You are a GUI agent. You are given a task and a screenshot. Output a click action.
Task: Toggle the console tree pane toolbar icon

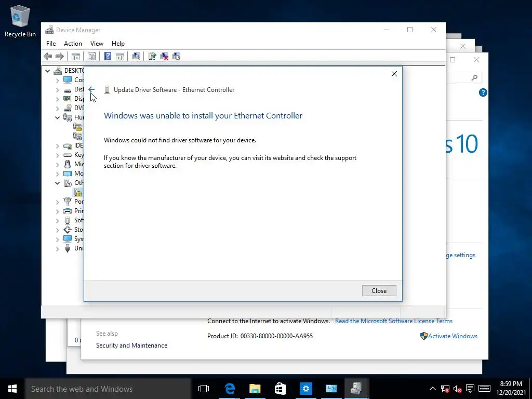tap(76, 56)
